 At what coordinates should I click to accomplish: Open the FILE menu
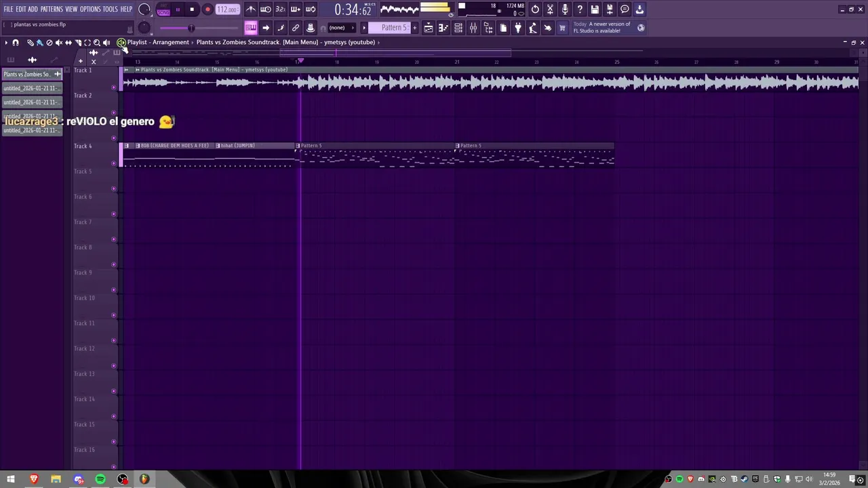click(8, 9)
